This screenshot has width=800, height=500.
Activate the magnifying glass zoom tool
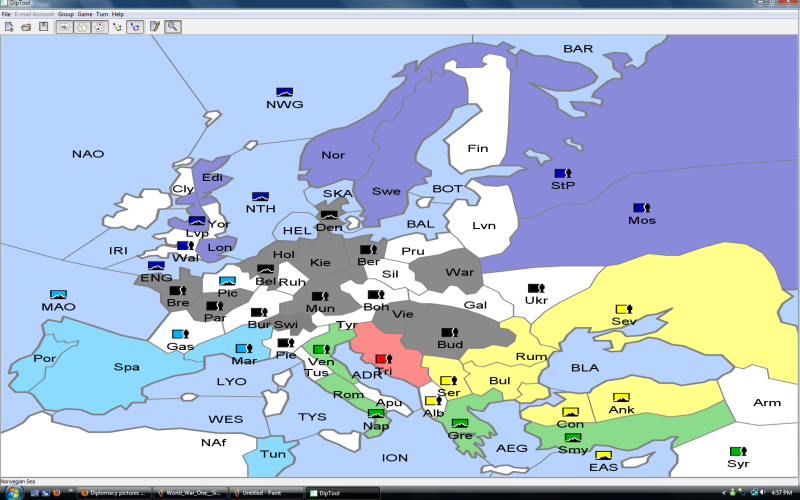click(173, 26)
